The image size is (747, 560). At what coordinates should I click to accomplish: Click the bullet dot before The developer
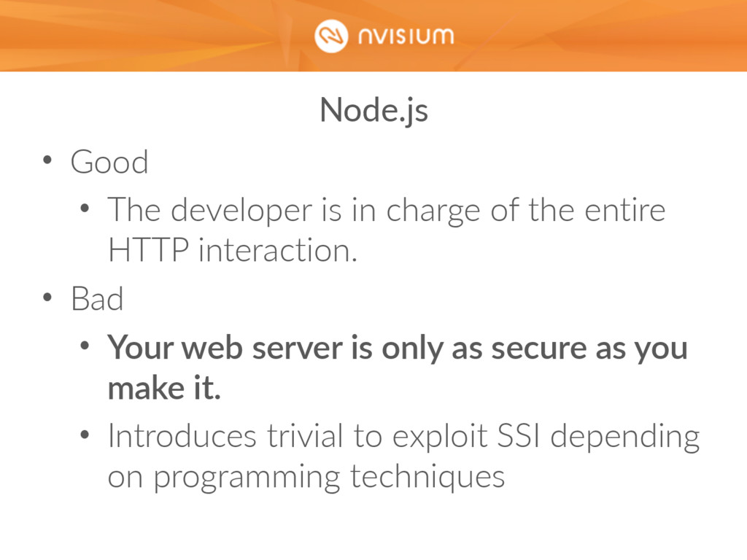(x=85, y=208)
